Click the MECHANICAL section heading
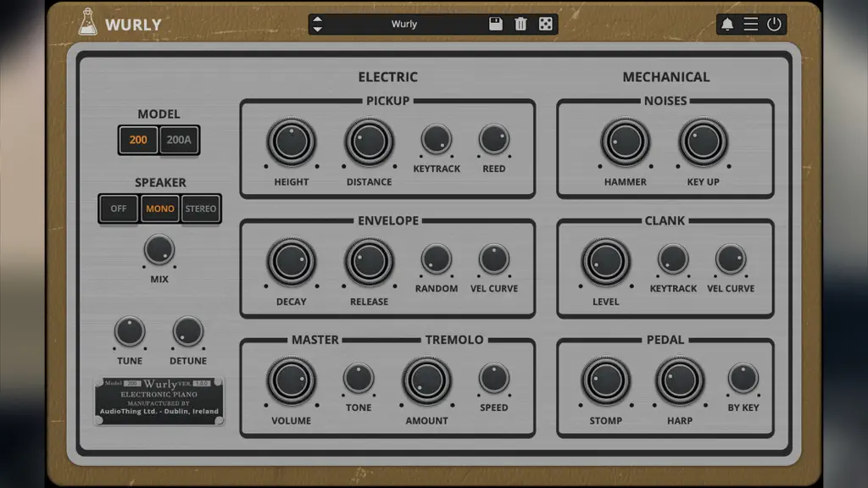 click(x=666, y=77)
